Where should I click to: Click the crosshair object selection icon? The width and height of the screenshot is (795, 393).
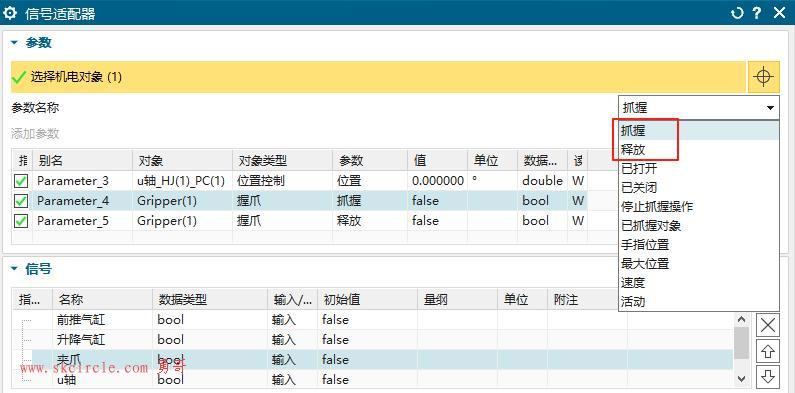(x=764, y=77)
